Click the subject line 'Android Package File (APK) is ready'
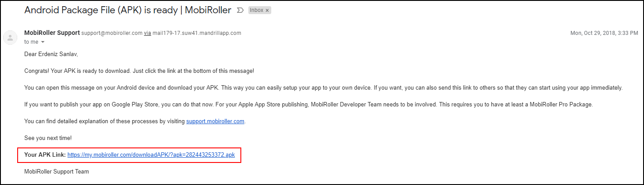This screenshot has height=185, width=644. point(128,10)
